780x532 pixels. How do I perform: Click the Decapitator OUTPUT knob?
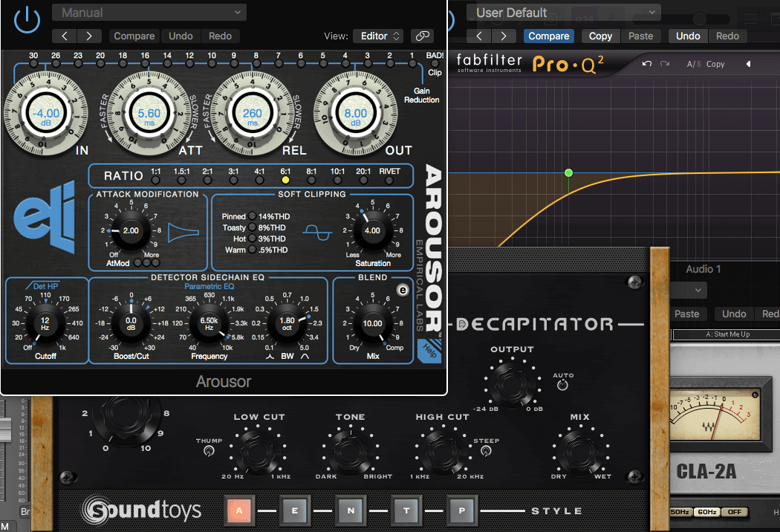point(513,384)
